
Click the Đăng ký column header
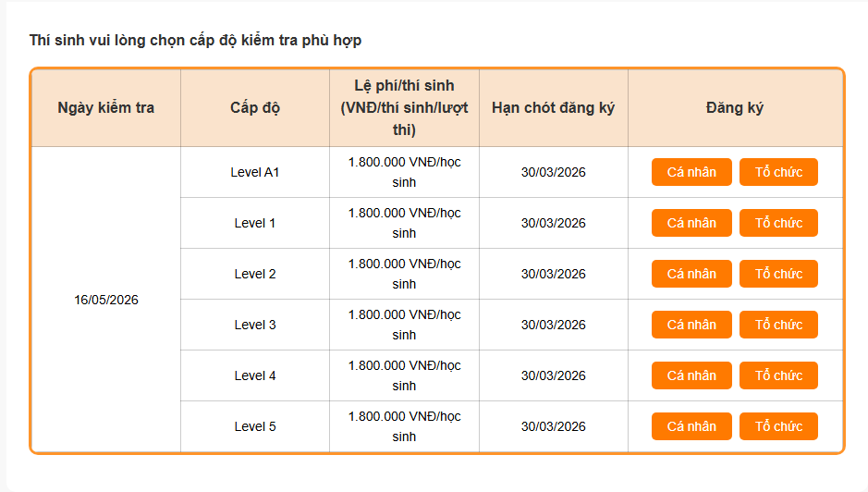pyautogui.click(x=735, y=107)
